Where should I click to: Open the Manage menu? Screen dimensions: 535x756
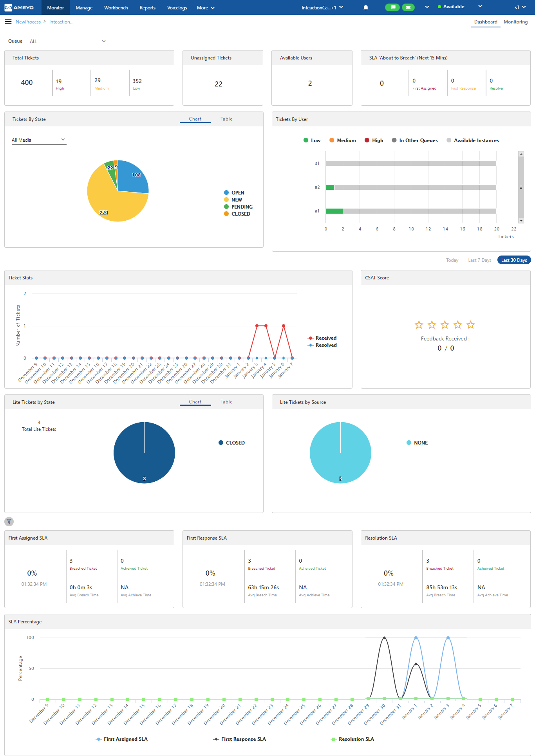[x=84, y=7]
